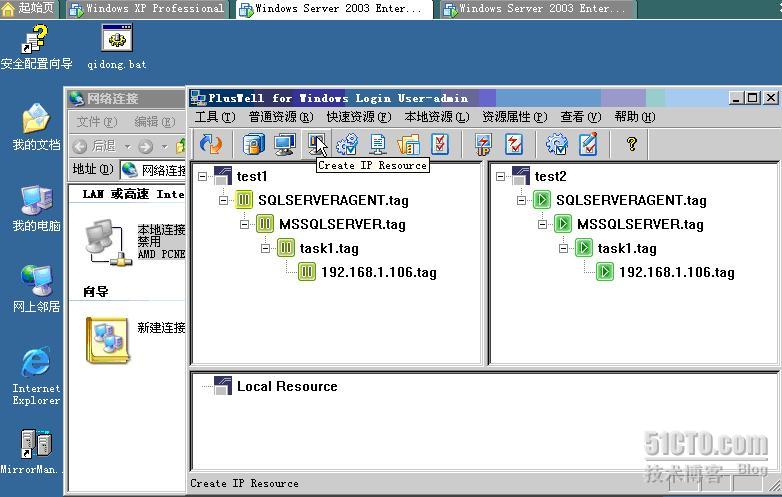The height and width of the screenshot is (497, 782).
Task: Click the double-checkmark list toolbar icon
Action: tap(439, 144)
